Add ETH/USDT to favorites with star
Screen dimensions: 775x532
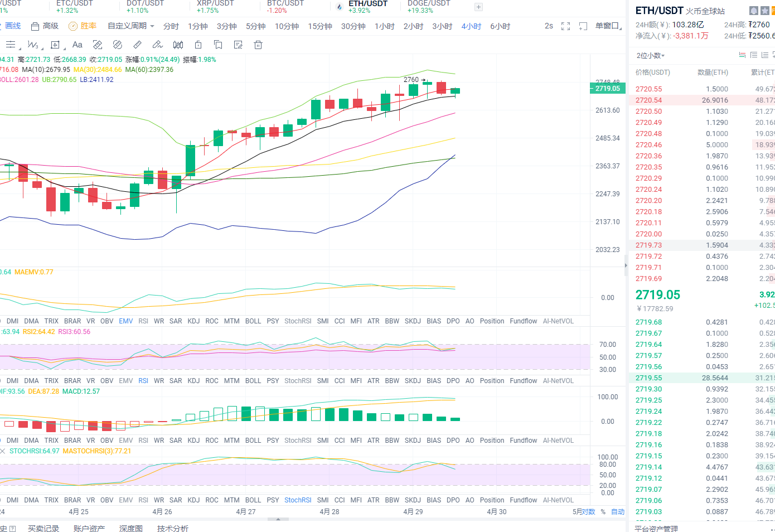point(765,11)
